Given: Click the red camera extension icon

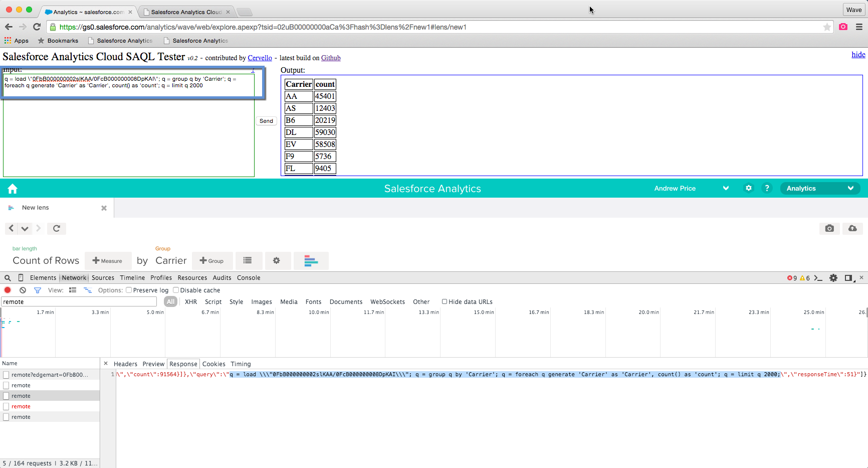Looking at the screenshot, I should tap(843, 27).
